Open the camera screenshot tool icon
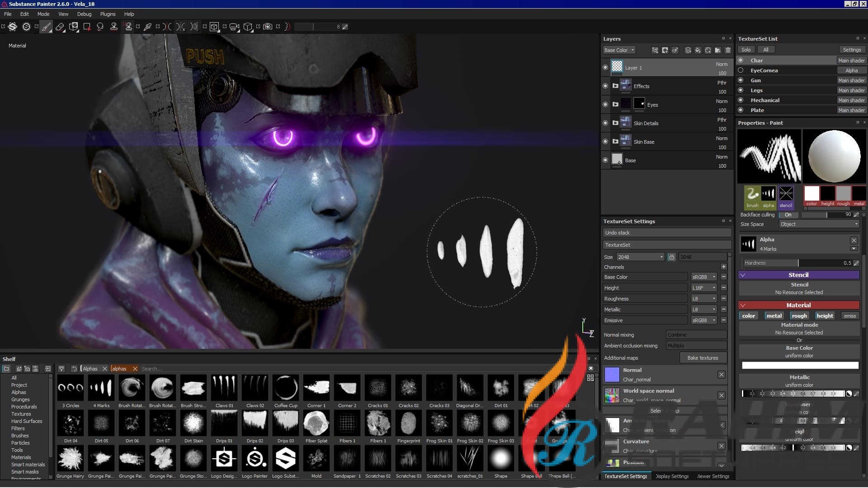 [x=268, y=27]
